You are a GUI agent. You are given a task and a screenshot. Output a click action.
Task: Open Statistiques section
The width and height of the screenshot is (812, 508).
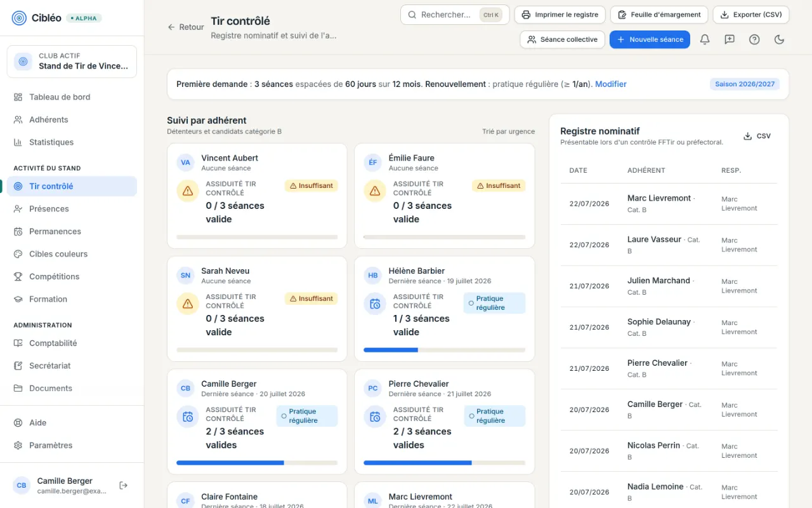[x=72, y=142]
